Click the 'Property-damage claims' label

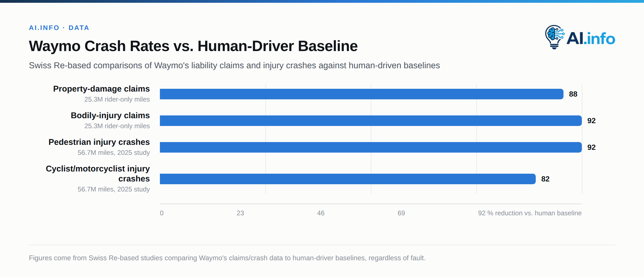click(101, 89)
